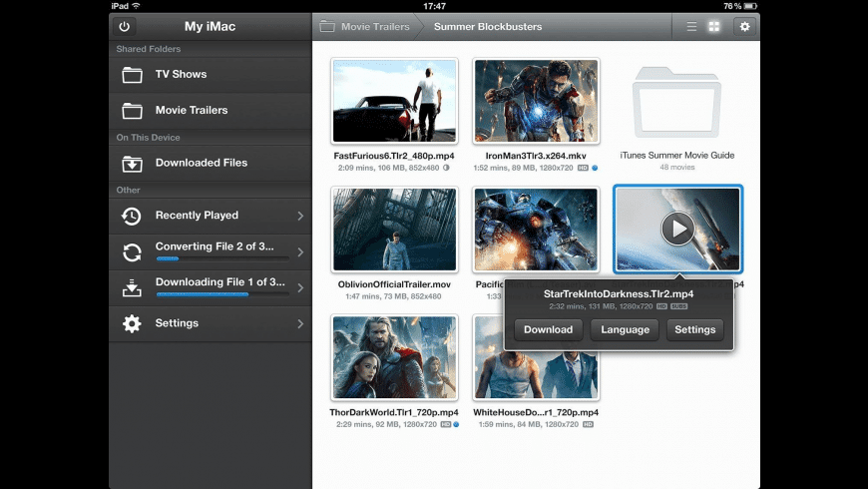This screenshot has width=868, height=489.
Task: Tap HD badge of WhiteHouseDown trailer
Action: 588,425
